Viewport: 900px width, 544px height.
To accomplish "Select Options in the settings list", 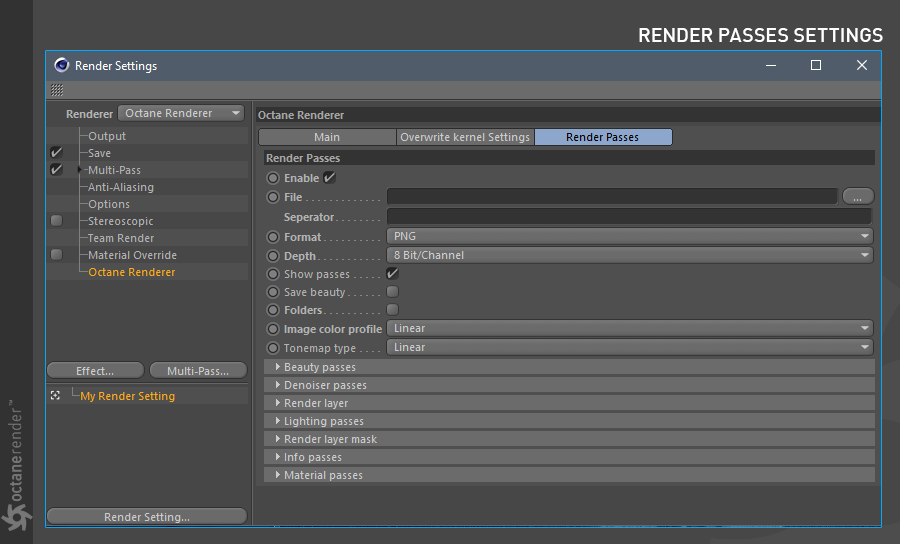I will (109, 204).
